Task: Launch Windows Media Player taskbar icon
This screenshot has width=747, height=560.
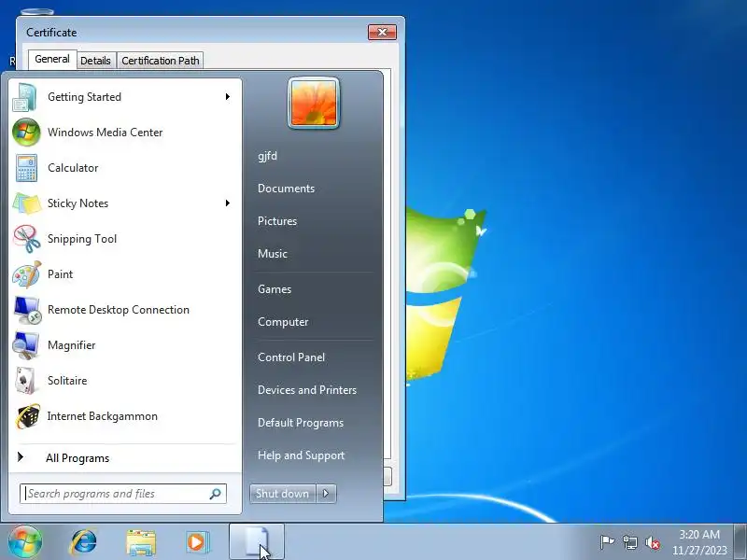Action: [x=197, y=542]
